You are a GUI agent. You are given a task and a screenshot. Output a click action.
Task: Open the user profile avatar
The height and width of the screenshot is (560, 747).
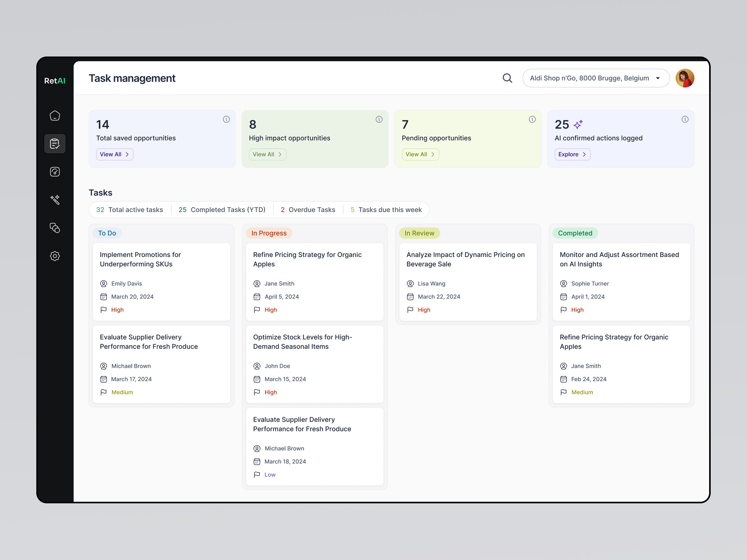(x=684, y=78)
